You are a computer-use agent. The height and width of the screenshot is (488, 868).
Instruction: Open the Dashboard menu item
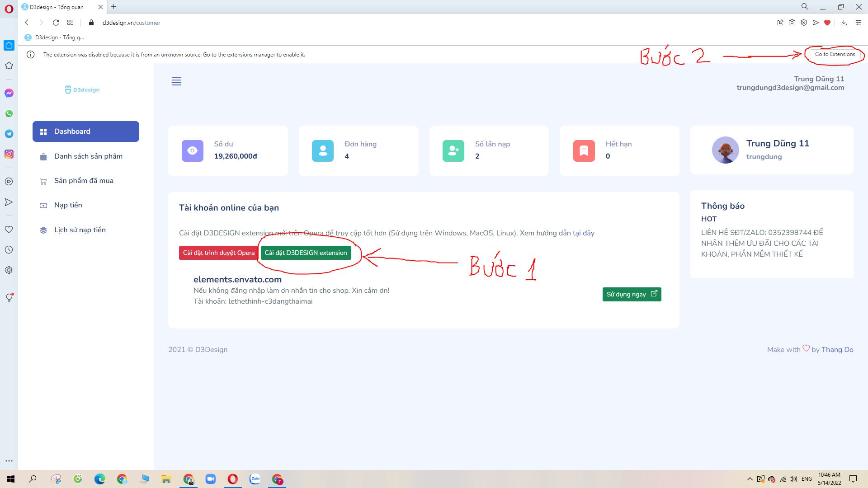click(x=86, y=131)
